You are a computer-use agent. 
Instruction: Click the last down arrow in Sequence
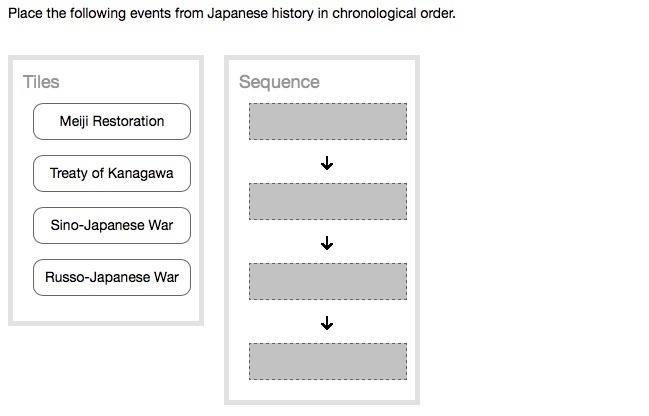327,323
